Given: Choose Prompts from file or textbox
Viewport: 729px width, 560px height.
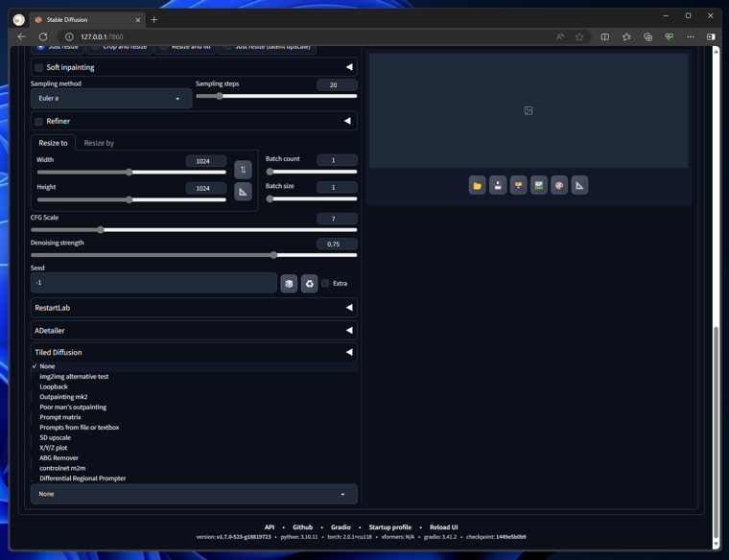Looking at the screenshot, I should pos(194,428).
